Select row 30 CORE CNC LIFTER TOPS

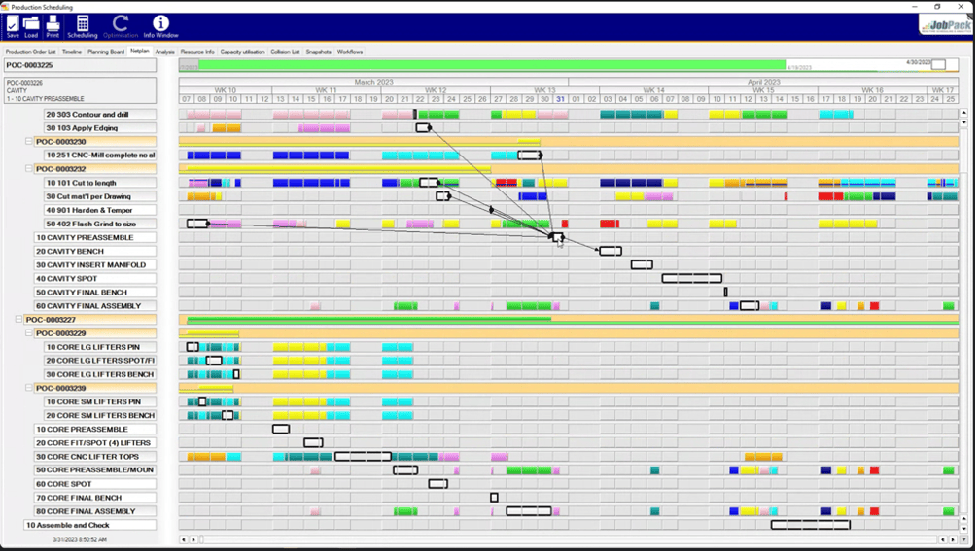tap(95, 458)
